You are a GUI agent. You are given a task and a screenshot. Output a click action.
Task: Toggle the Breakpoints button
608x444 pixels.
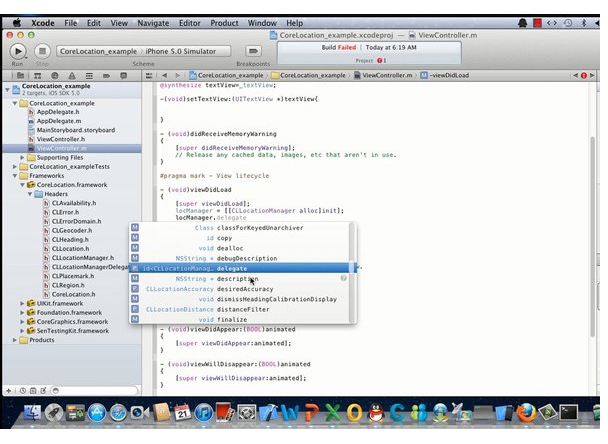pyautogui.click(x=253, y=51)
